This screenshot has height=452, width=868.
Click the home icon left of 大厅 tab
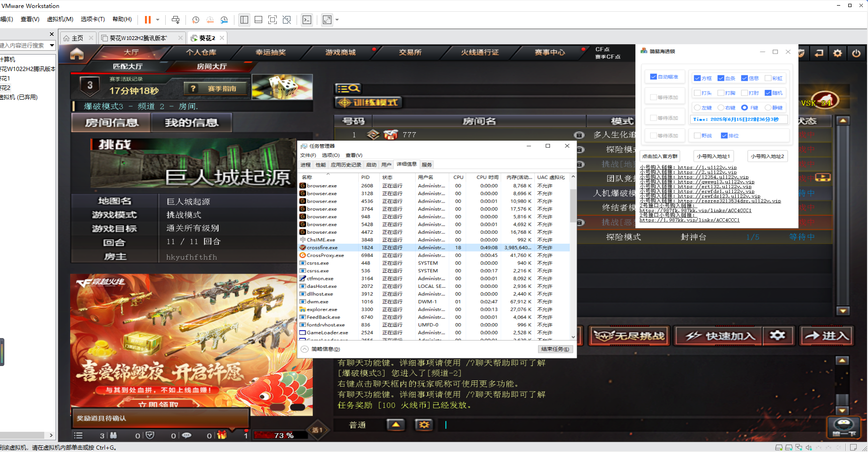76,53
